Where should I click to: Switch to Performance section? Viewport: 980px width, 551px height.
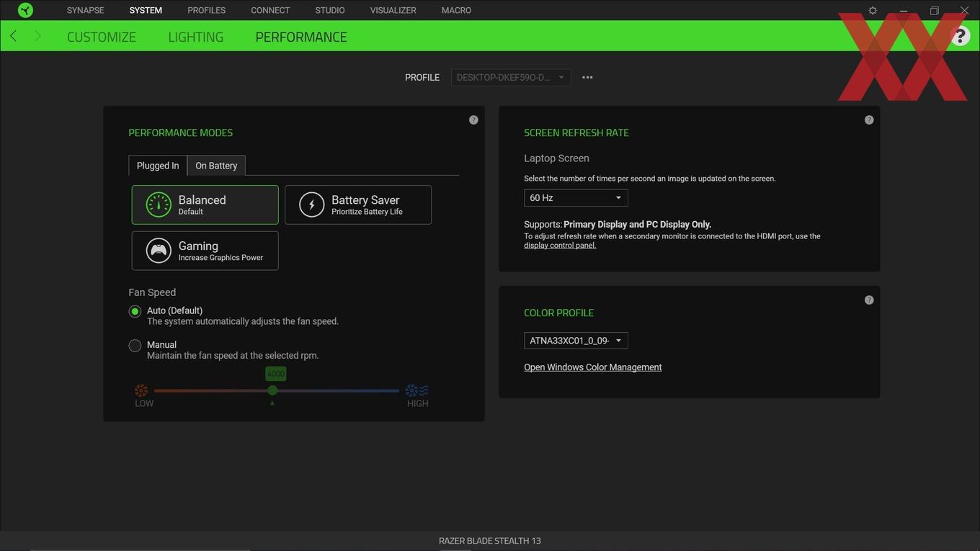pos(301,37)
